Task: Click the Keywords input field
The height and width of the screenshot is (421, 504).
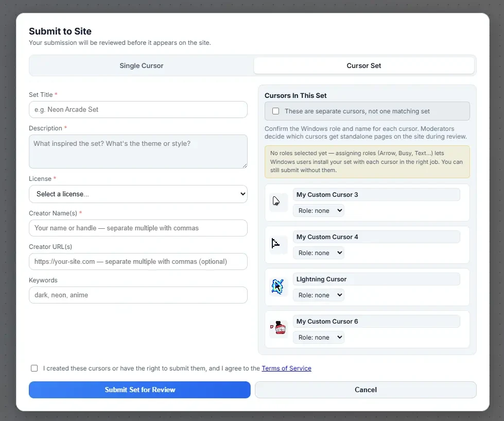Action: pyautogui.click(x=138, y=295)
